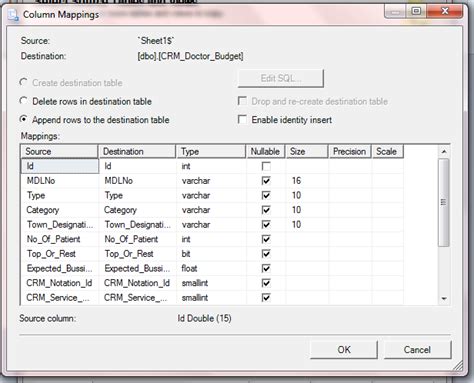
Task: Select Town_Designati source cell
Action: [60, 225]
